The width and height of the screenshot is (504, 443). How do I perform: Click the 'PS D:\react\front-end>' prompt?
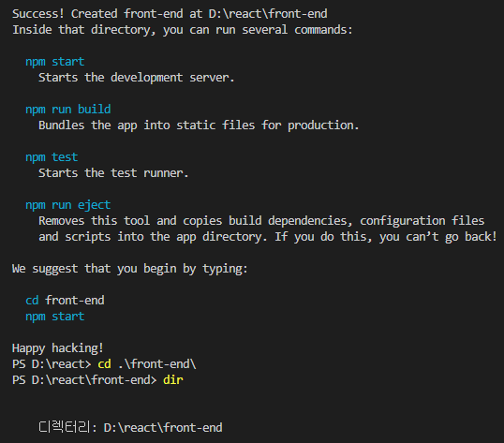click(84, 380)
